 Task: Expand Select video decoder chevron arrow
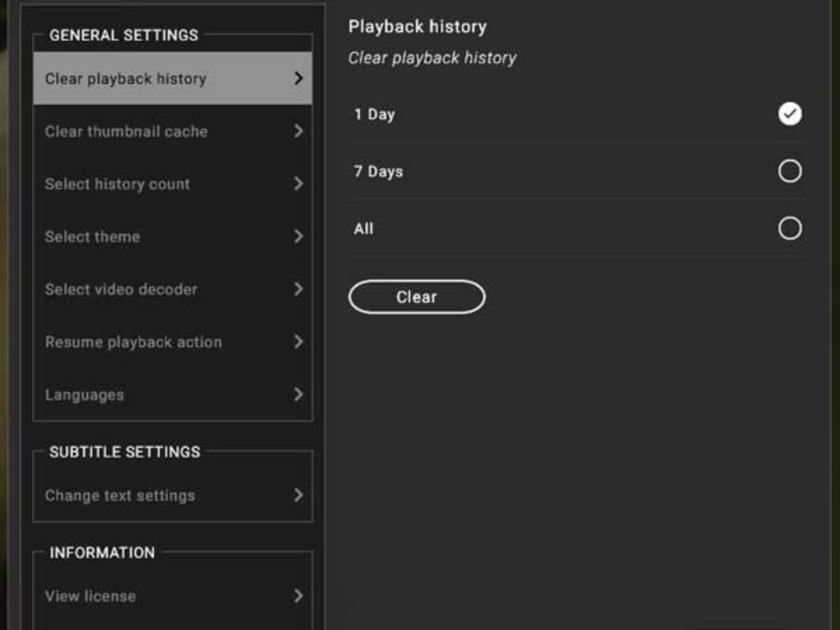coord(299,289)
